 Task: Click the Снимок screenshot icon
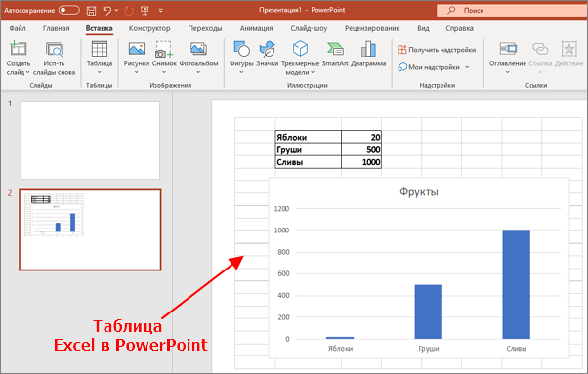point(164,50)
